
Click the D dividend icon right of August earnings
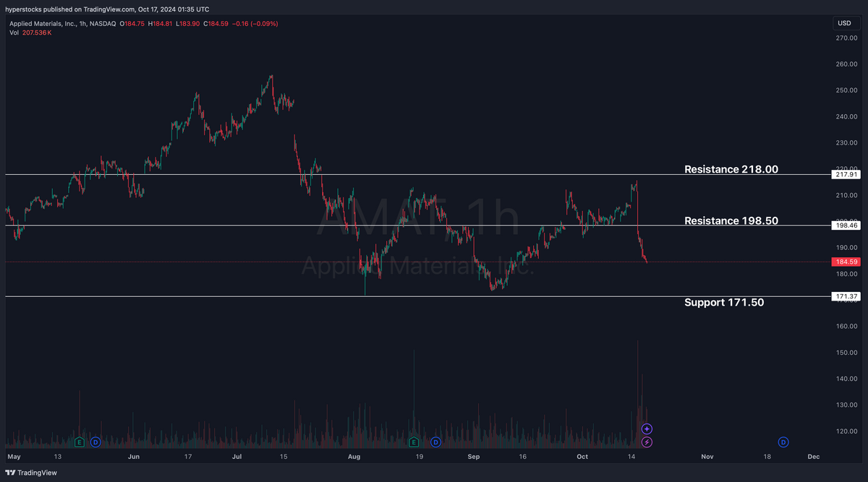tap(435, 442)
